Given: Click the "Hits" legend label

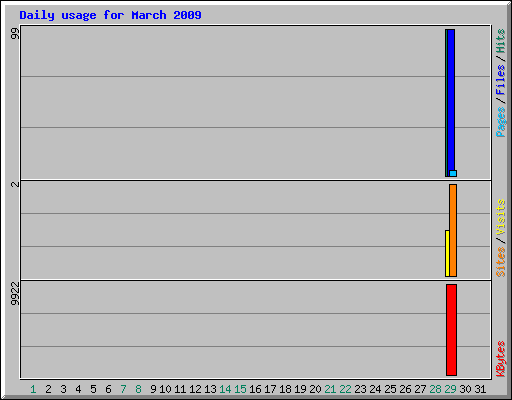Looking at the screenshot, I should [x=500, y=41].
